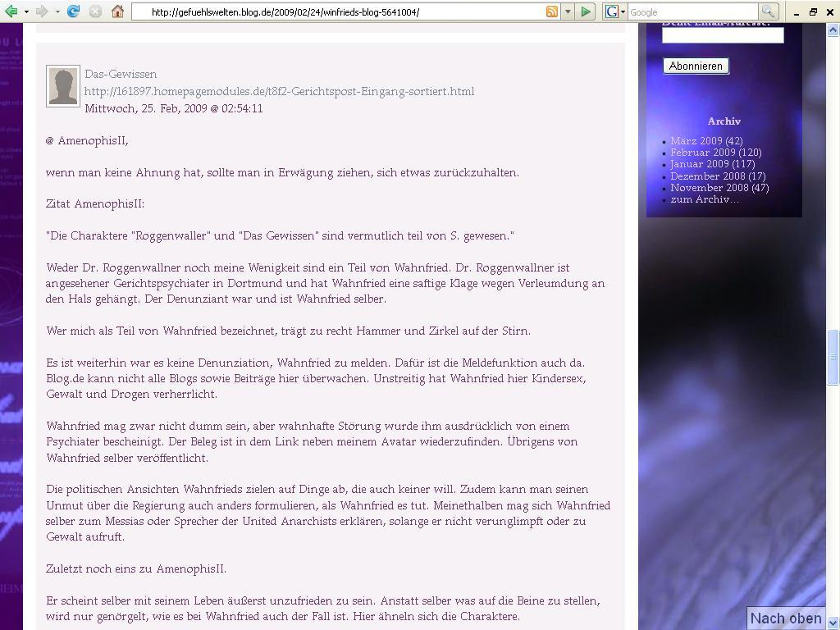Viewport: 840px width, 630px height.
Task: Open the back history dropdown arrow
Action: click(26, 11)
